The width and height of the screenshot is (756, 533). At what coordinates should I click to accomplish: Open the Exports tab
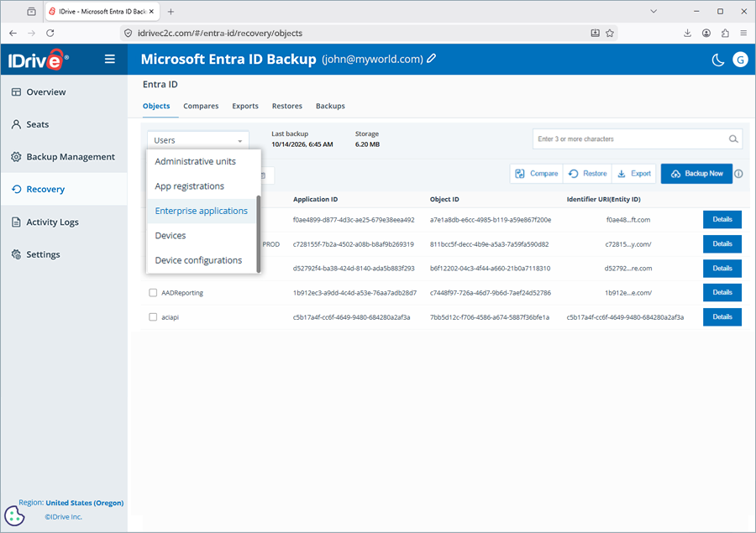(x=245, y=106)
